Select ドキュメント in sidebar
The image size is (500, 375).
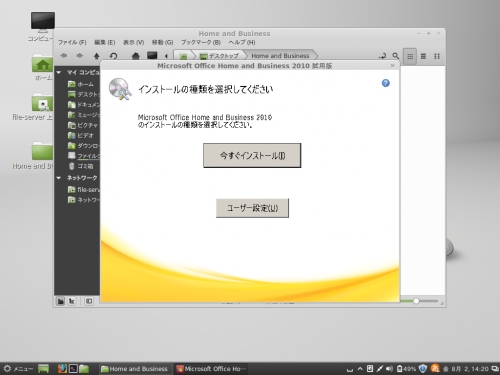click(x=83, y=105)
